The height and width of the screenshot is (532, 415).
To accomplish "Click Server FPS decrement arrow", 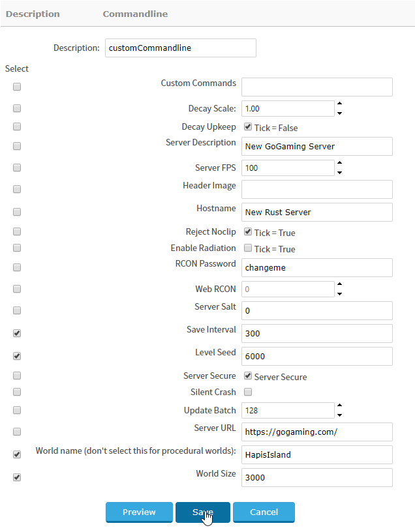I will tap(339, 173).
